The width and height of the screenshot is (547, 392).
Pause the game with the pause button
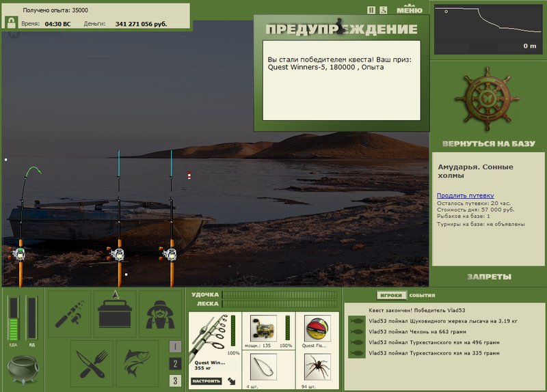(371, 10)
